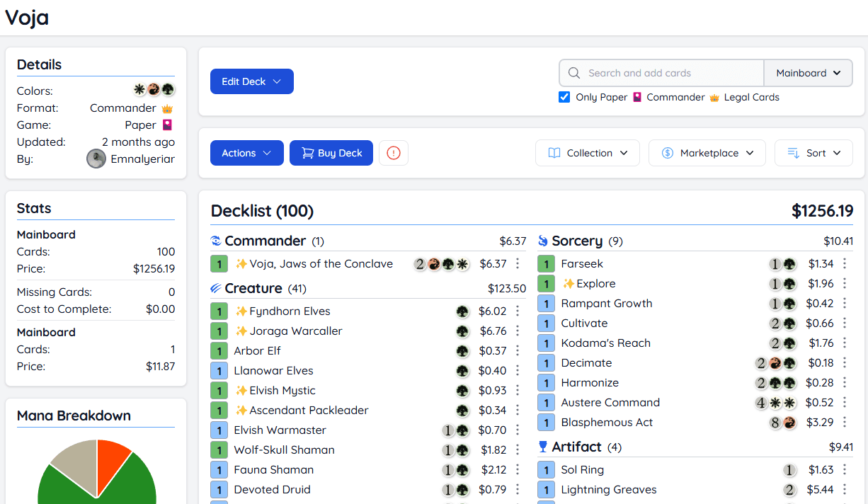Click the crown icon next to Commander format
Screen dimensions: 868x504
[x=168, y=108]
